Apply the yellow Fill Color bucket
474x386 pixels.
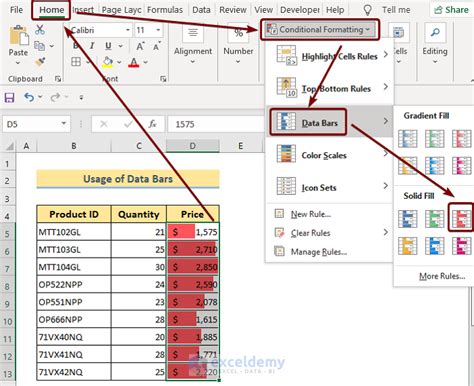[x=107, y=62]
